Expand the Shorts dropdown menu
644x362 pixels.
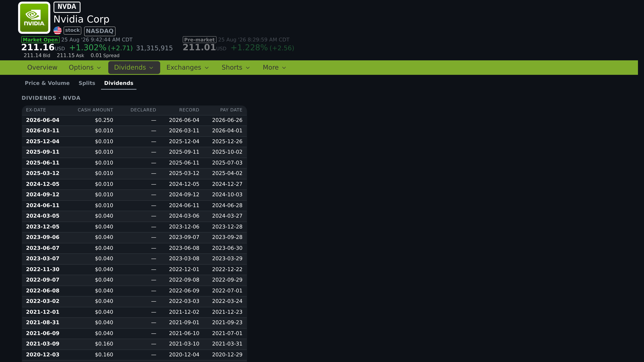[236, 67]
